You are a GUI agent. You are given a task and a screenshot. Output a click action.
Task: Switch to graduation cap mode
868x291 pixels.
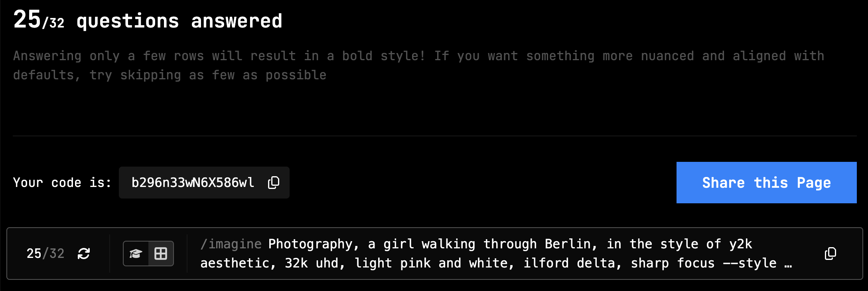tap(136, 254)
